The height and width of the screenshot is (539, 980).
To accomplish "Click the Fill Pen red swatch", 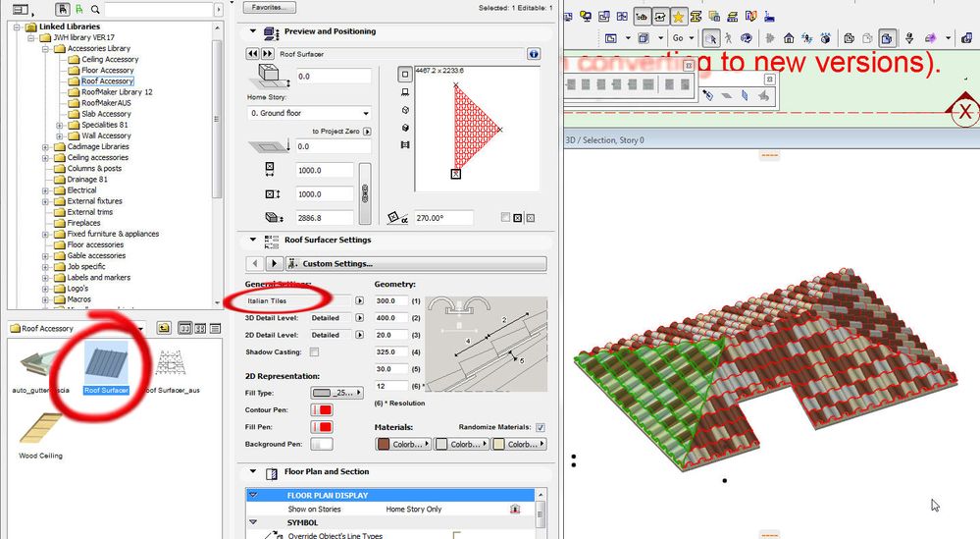I will 322,427.
